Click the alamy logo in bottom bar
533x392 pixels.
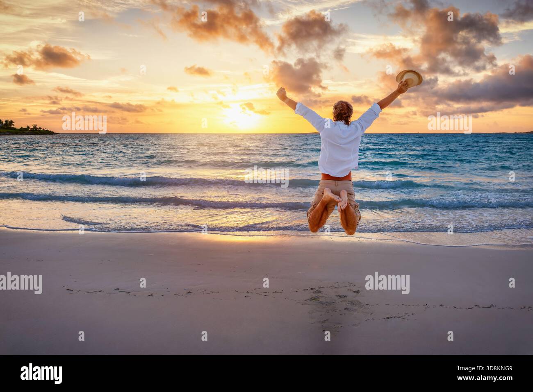(41, 373)
